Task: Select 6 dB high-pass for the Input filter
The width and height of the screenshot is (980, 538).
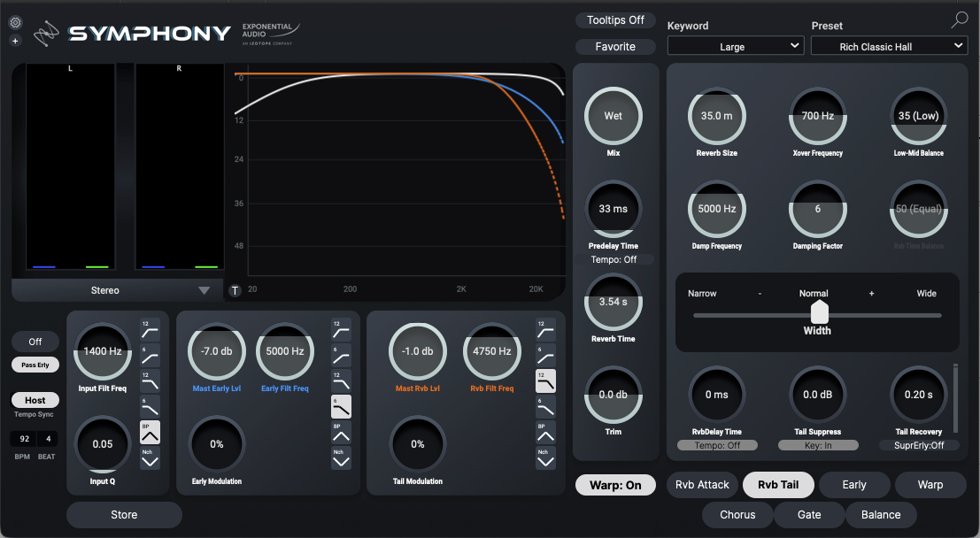Action: click(150, 356)
